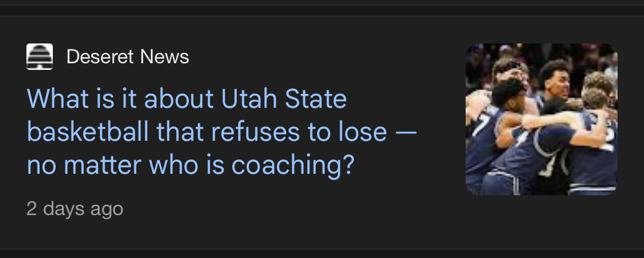The height and width of the screenshot is (258, 644).
Task: Click the "2 days ago" timestamp
Action: [75, 208]
